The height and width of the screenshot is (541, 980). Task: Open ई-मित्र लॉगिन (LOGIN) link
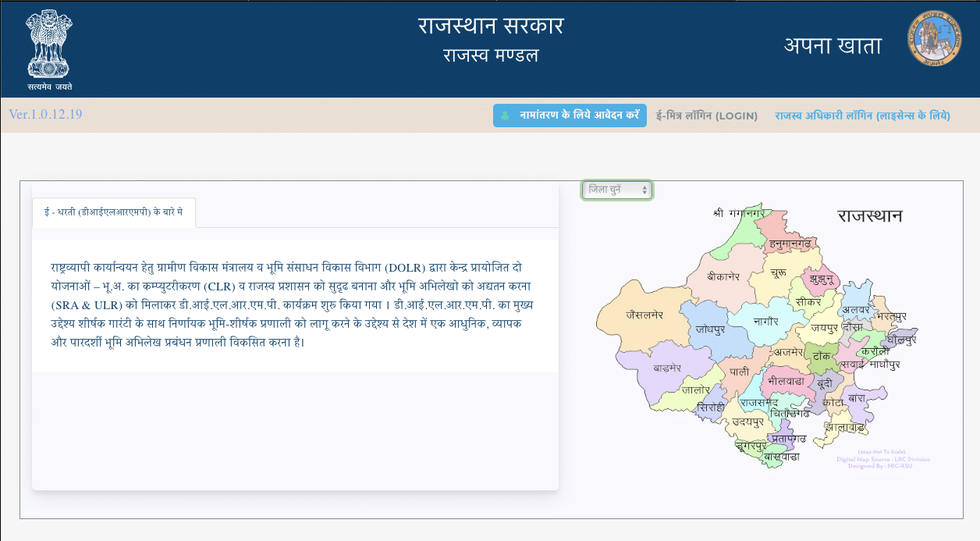[x=707, y=116]
